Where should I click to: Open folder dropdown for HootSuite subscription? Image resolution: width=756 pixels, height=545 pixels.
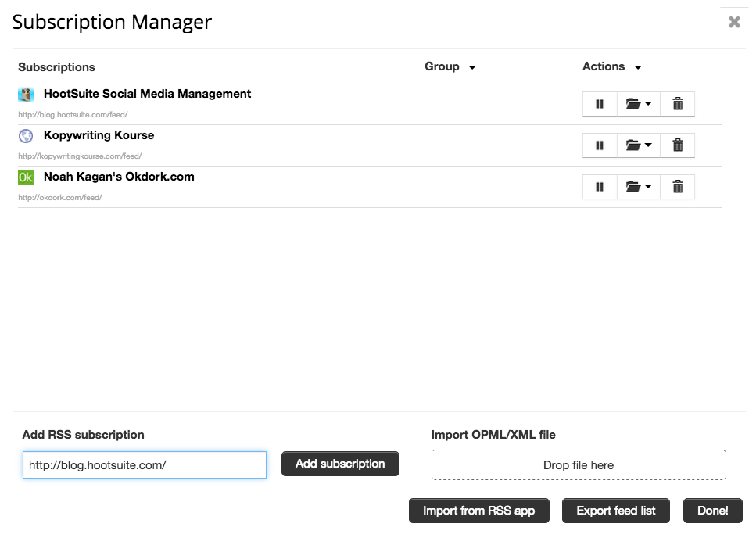click(x=639, y=104)
